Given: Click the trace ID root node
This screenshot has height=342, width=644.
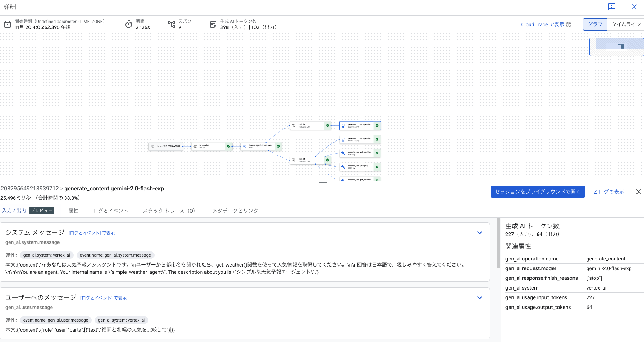Looking at the screenshot, I should tap(166, 146).
